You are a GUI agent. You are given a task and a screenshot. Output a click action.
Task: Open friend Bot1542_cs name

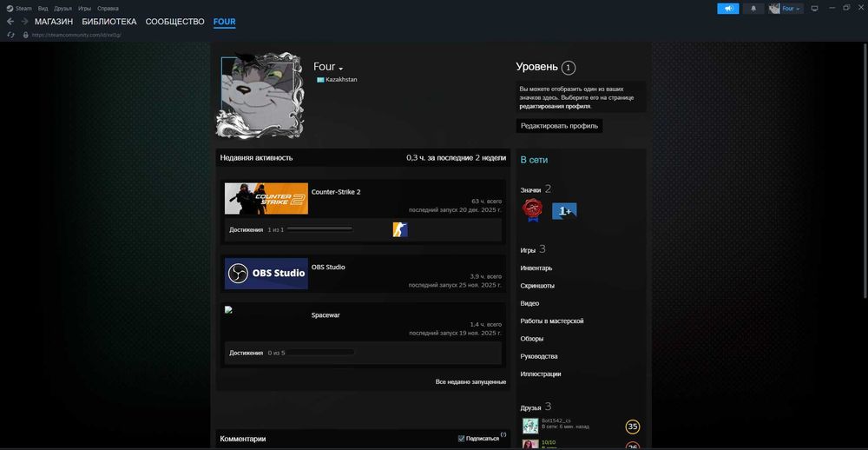556,420
